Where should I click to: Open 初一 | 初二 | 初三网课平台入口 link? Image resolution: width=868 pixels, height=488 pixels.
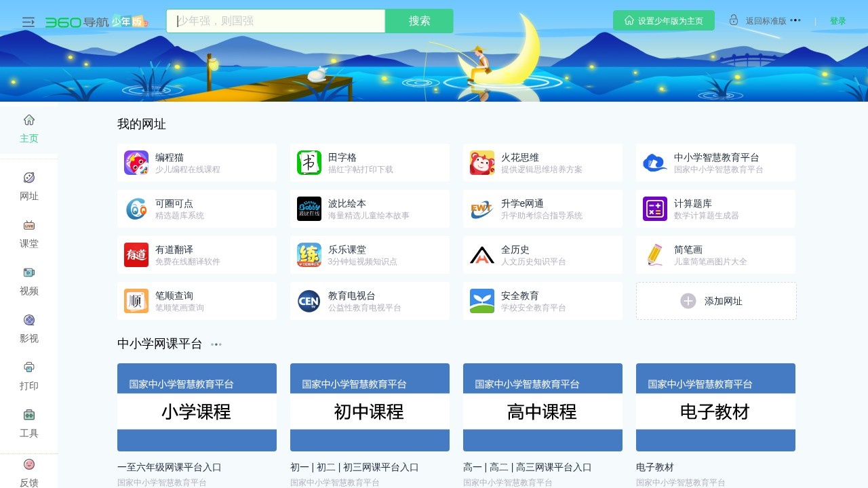(x=355, y=467)
